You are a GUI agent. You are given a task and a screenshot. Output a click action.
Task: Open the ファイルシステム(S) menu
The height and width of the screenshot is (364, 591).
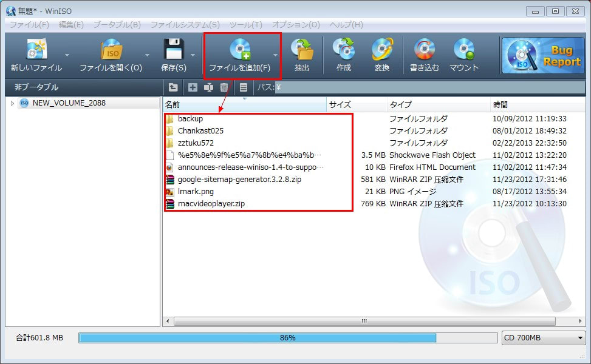185,25
